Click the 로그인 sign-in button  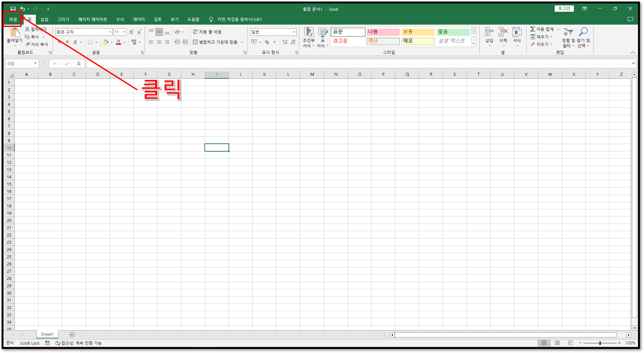click(564, 9)
